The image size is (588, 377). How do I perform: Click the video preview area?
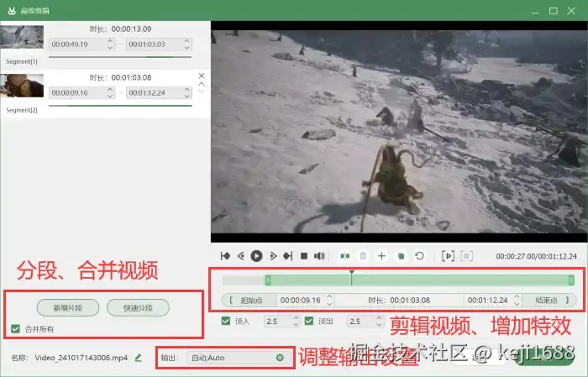pyautogui.click(x=399, y=132)
